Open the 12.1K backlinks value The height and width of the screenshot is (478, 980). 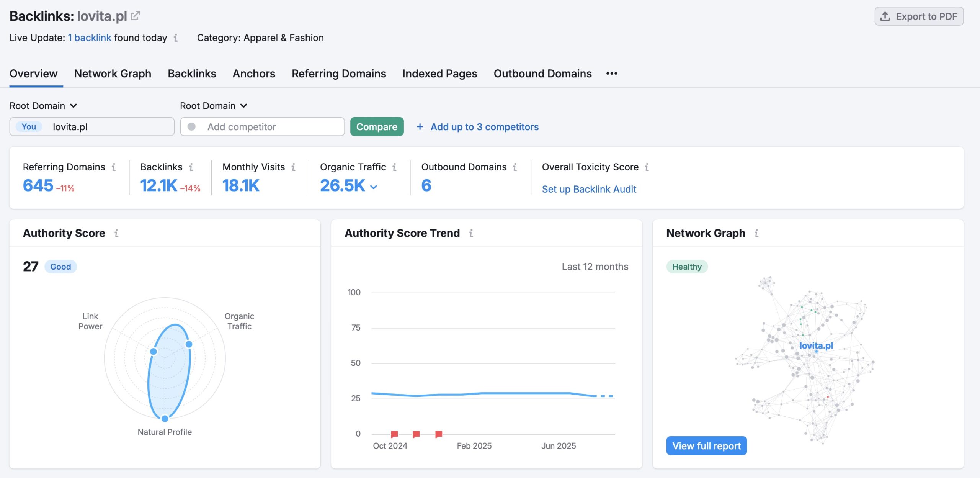coord(158,185)
